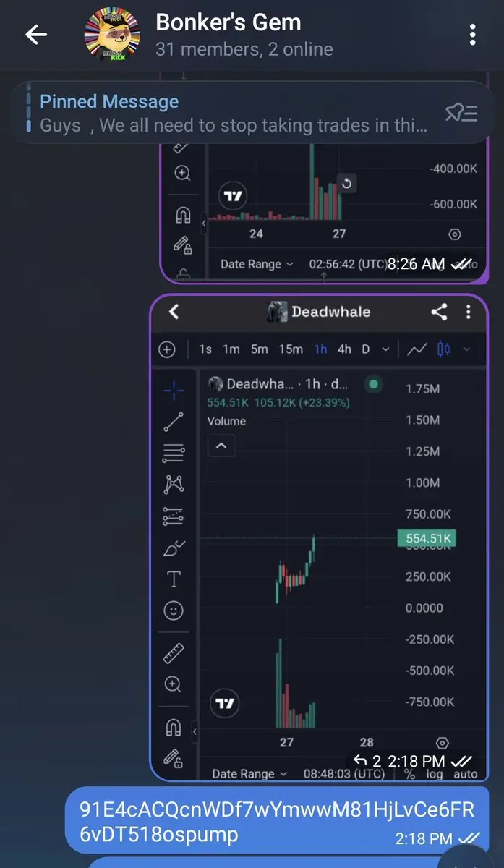Open Bonker's Gem group avatar

coord(112,34)
